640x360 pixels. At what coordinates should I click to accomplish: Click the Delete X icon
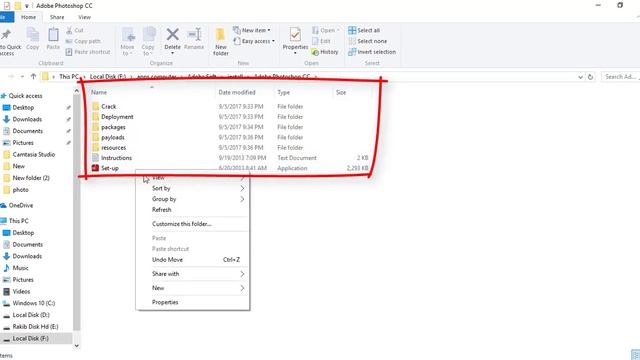[x=172, y=35]
